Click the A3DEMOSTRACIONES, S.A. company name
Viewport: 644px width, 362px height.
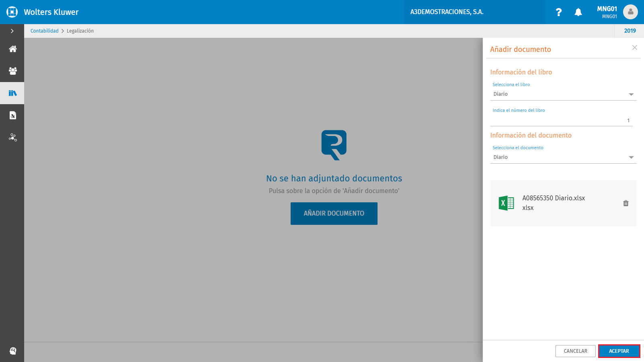[447, 12]
